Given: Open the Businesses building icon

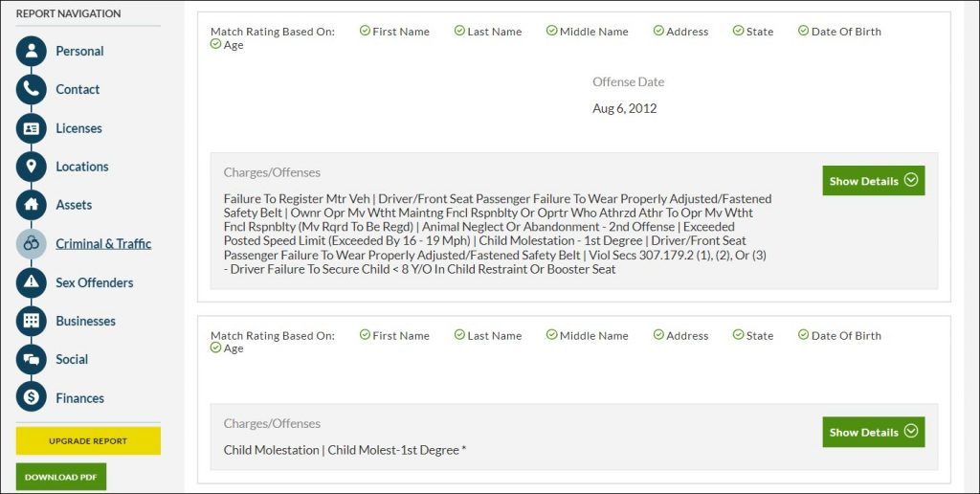Looking at the screenshot, I should (32, 321).
